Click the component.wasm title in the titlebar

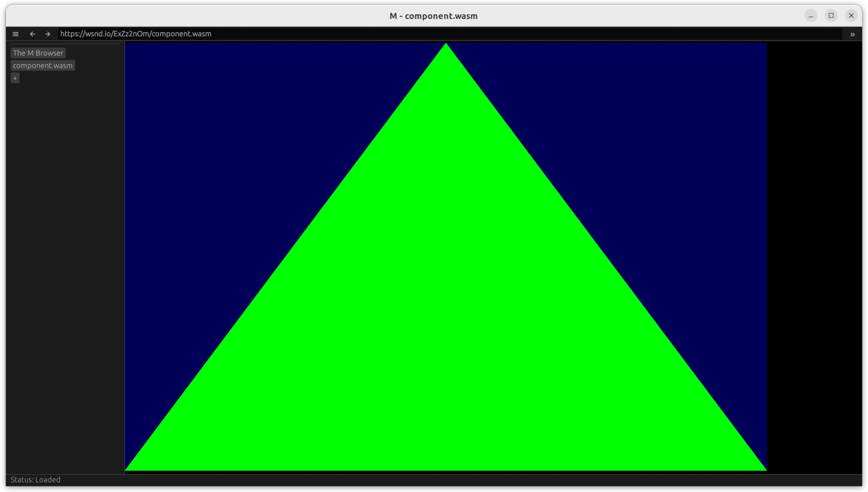(x=433, y=16)
